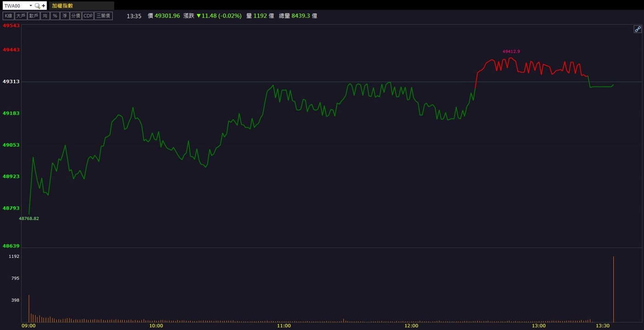Click the 49543 top axis label
The image size is (644, 330).
click(x=11, y=26)
